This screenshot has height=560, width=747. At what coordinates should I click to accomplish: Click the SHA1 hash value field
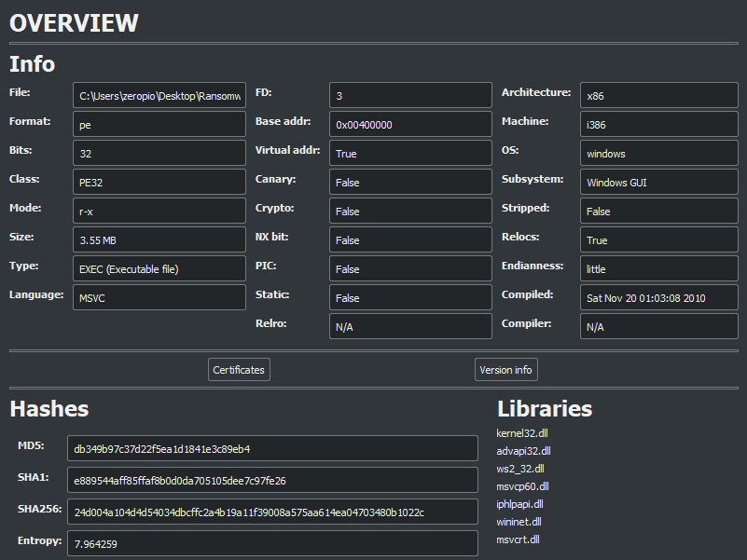point(272,480)
